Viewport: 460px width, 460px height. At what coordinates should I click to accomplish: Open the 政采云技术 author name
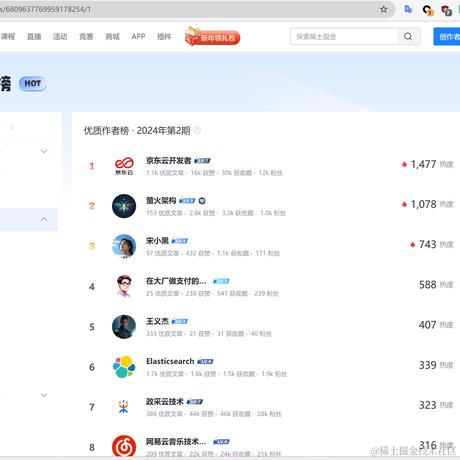point(165,401)
